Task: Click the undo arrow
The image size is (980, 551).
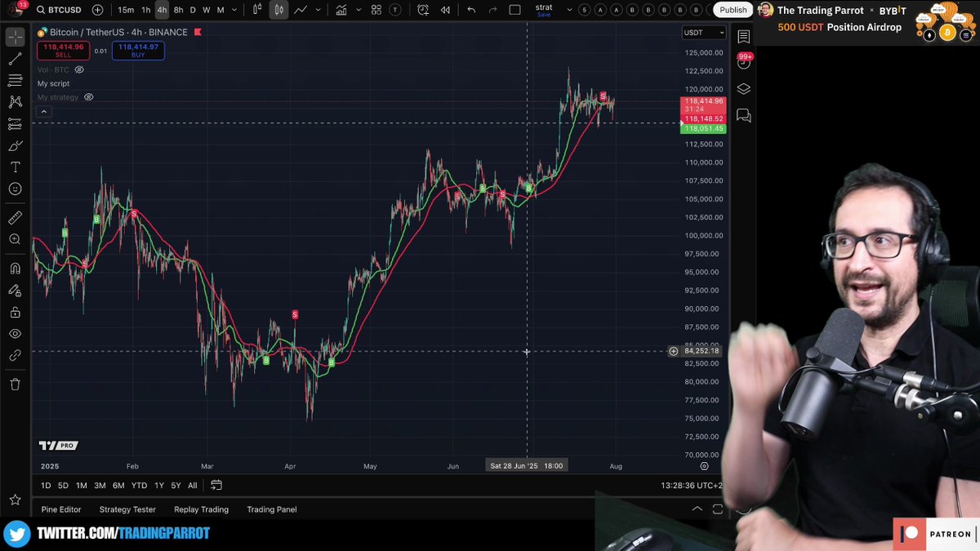Action: point(471,10)
